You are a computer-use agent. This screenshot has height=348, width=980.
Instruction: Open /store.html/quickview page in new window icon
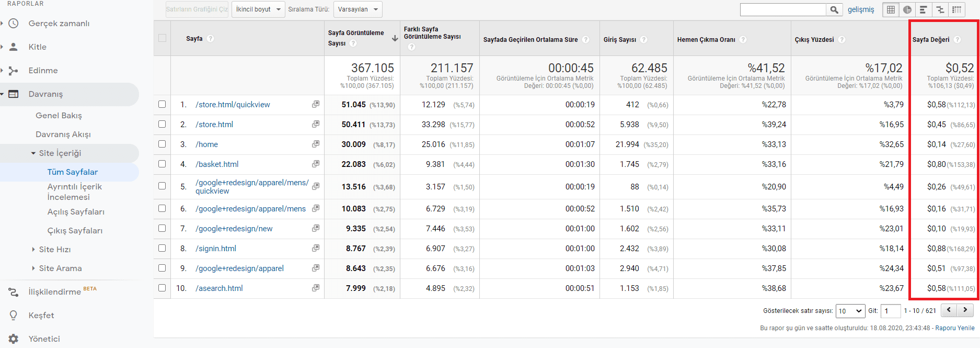coord(316,104)
